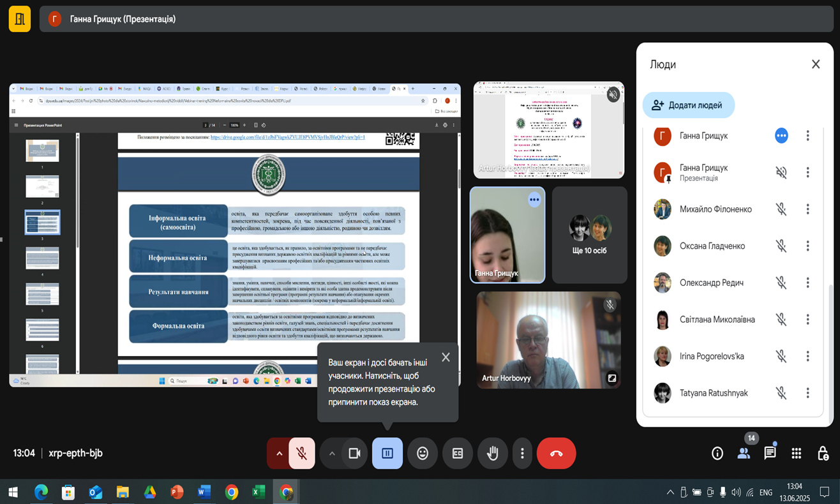Dismiss the screen sharing notification popup
Screen dimensions: 840x504
pyautogui.click(x=446, y=357)
